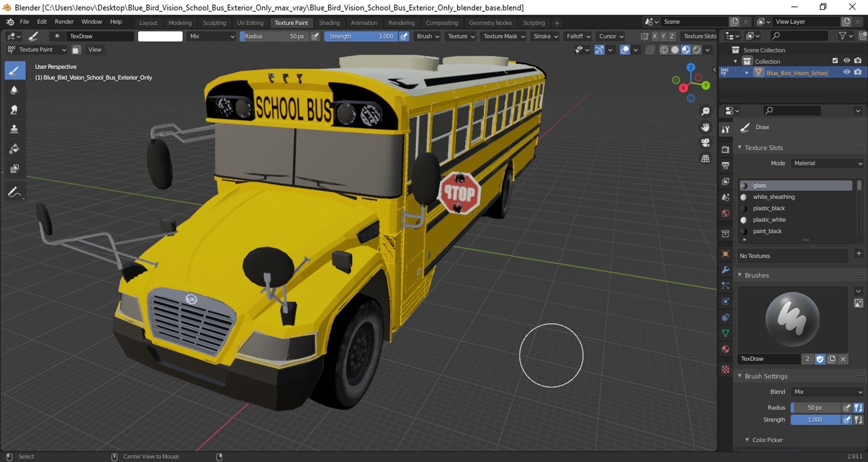Open the Brush dropdown in header
Screen dimensions: 868x462
pos(428,36)
